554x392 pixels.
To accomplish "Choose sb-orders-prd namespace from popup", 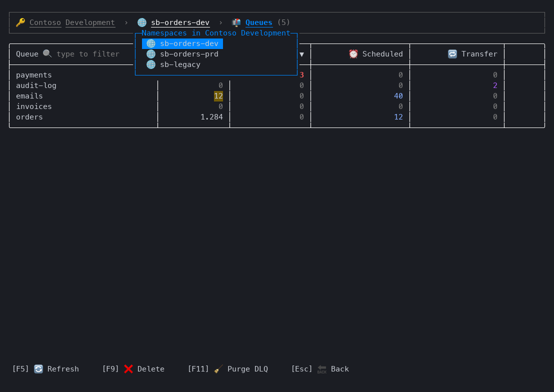I will (182, 53).
